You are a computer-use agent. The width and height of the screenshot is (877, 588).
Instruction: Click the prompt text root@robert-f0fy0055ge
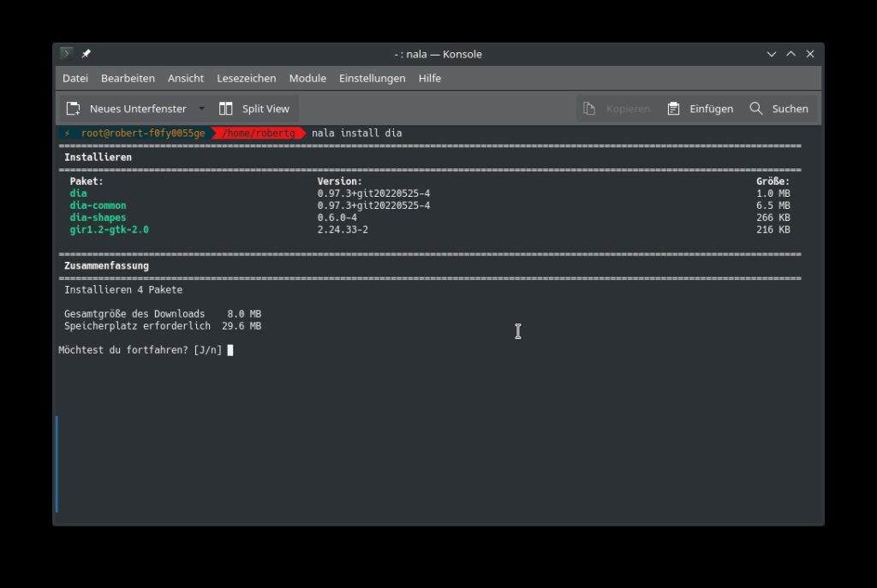[143, 133]
